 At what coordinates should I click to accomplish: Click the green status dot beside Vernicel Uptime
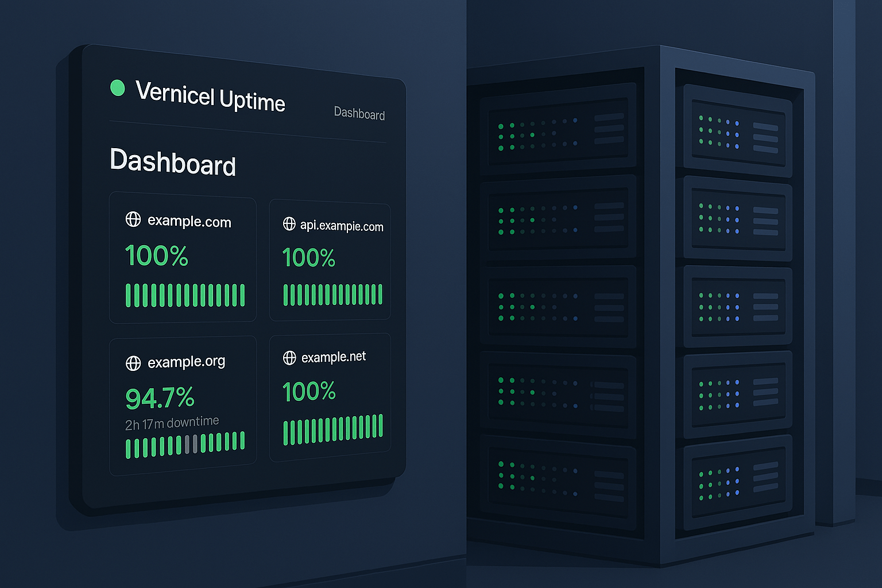pos(118,88)
